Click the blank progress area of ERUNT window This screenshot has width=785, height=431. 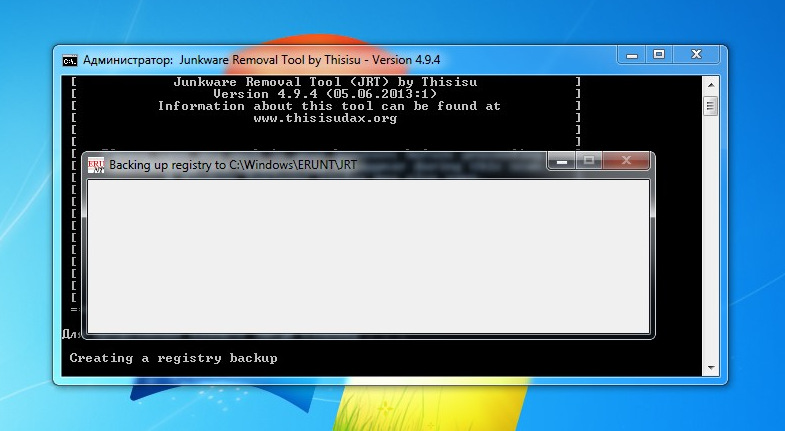[368, 256]
